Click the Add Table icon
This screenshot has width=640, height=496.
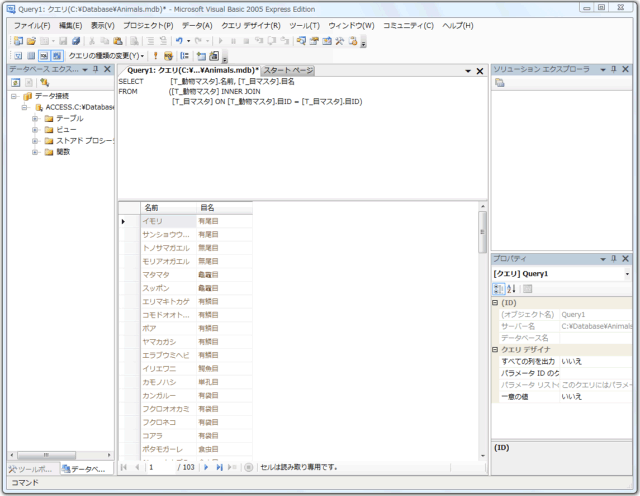tap(201, 56)
